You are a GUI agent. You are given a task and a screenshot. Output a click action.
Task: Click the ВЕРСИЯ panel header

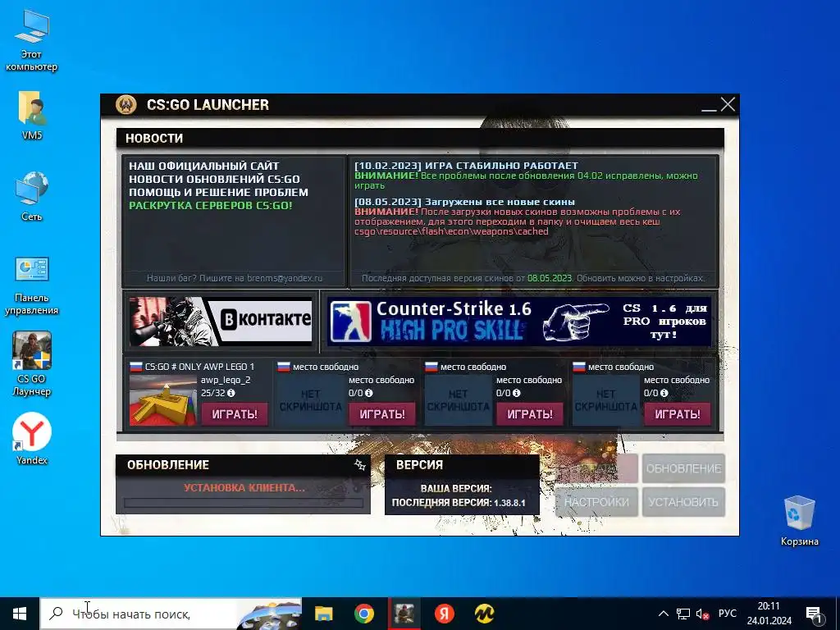pyautogui.click(x=462, y=464)
